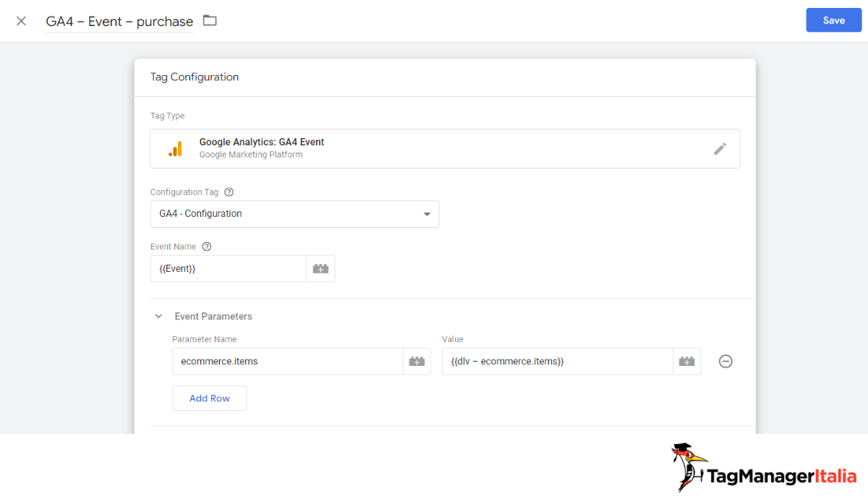Click the folder icon beside tag name

click(210, 20)
